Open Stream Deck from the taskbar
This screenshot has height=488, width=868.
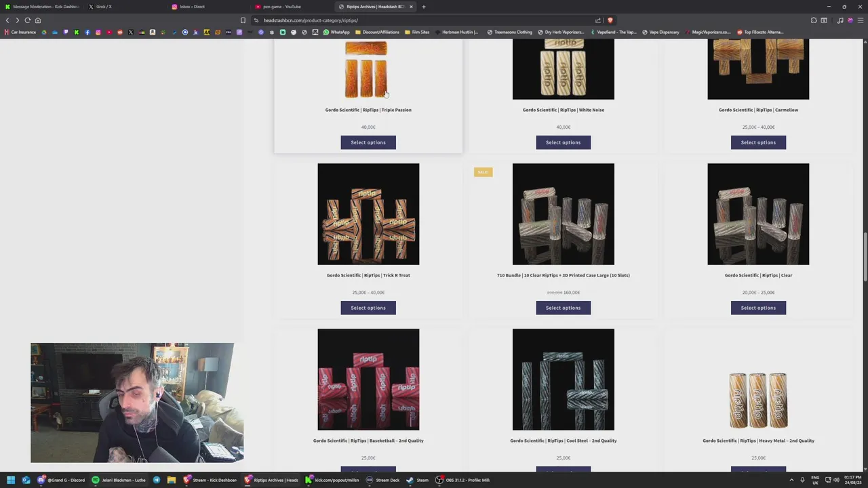click(x=383, y=480)
